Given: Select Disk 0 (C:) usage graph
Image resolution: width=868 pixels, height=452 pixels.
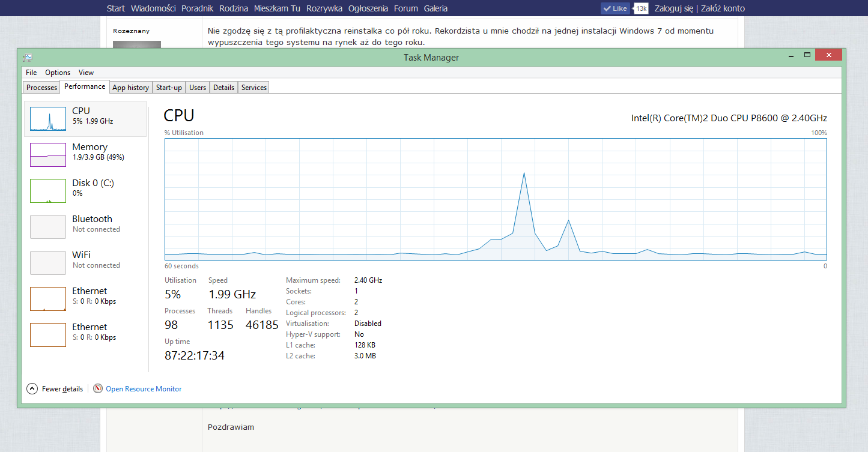Looking at the screenshot, I should [x=48, y=191].
